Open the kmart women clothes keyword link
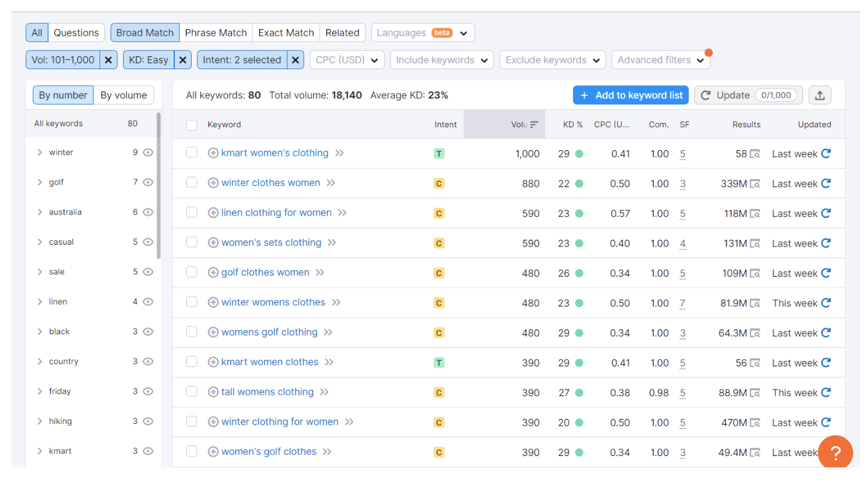The height and width of the screenshot is (482, 868). tap(270, 361)
